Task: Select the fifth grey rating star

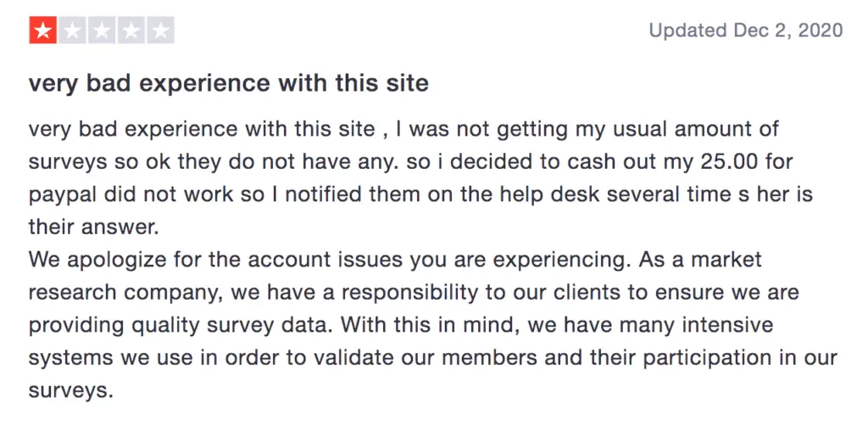Action: pos(160,30)
